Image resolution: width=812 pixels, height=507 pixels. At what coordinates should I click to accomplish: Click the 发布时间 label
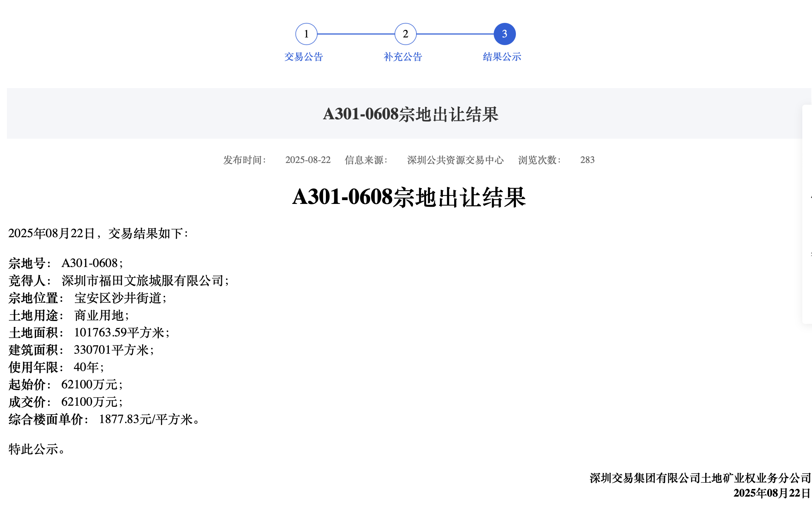245,160
